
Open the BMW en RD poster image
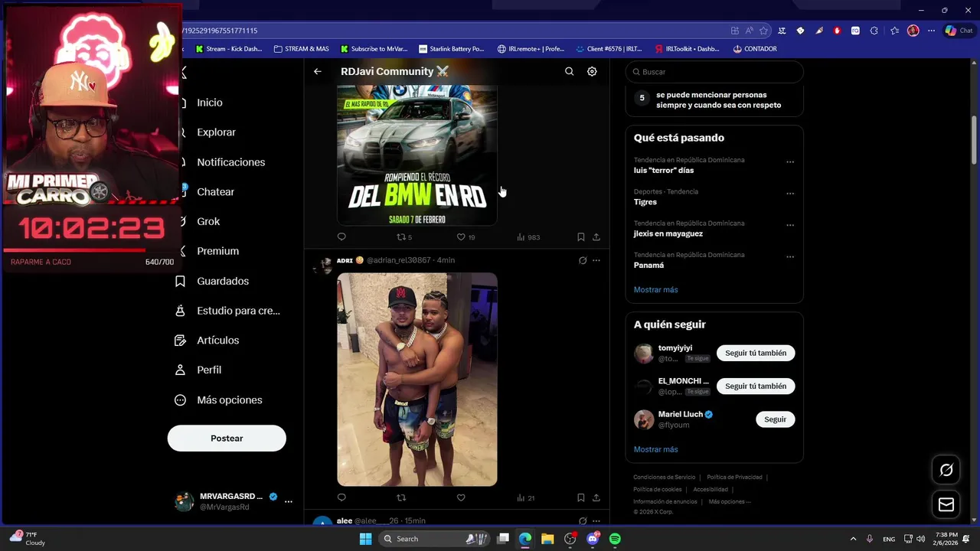[x=417, y=155]
